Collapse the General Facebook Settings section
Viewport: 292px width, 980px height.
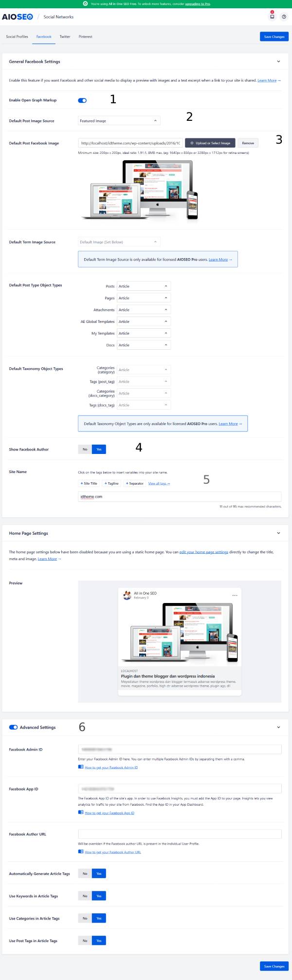click(278, 62)
